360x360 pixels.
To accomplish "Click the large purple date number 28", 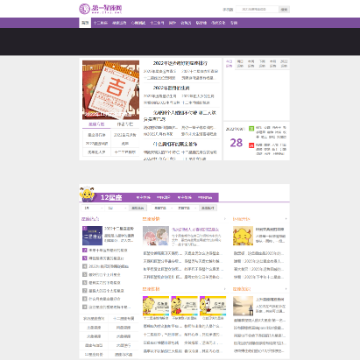I will pyautogui.click(x=236, y=143).
